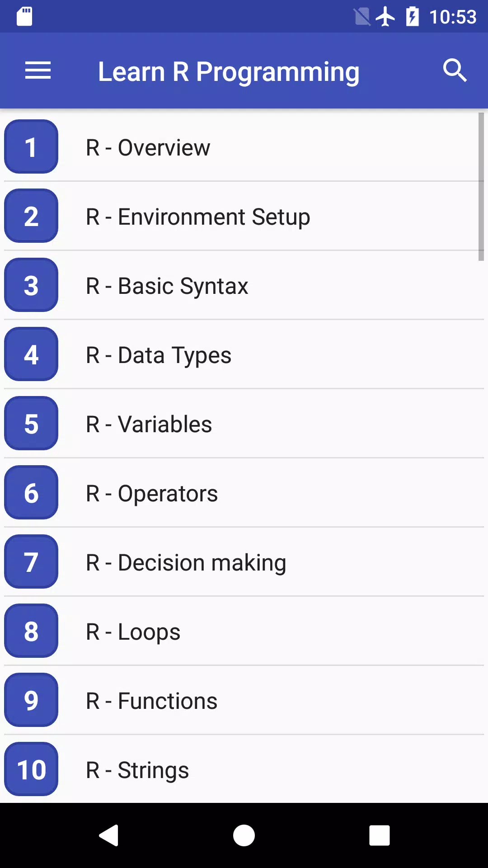Select R - Loops chapter
Viewport: 488px width, 868px height.
tap(244, 632)
